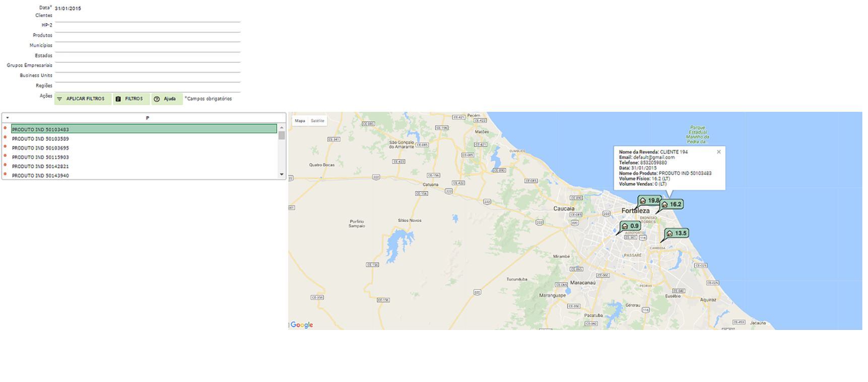Focus the Municípios filter field
This screenshot has width=868, height=382.
(148, 48)
